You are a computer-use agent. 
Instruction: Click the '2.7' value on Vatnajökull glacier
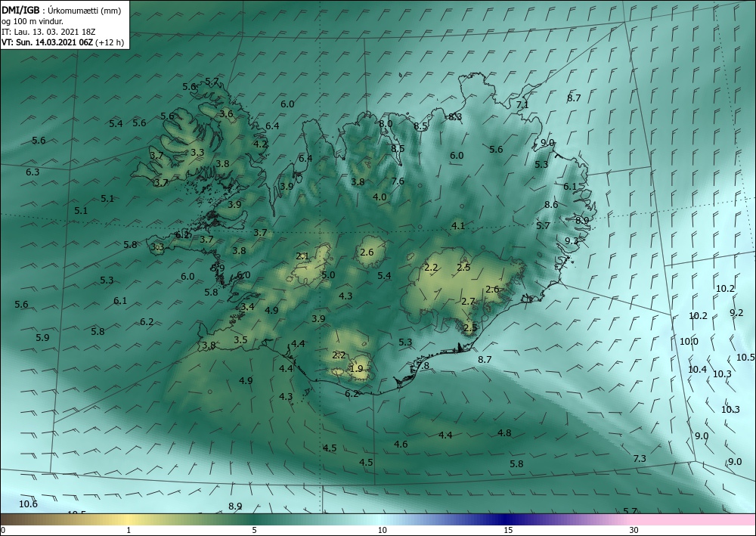(468, 301)
